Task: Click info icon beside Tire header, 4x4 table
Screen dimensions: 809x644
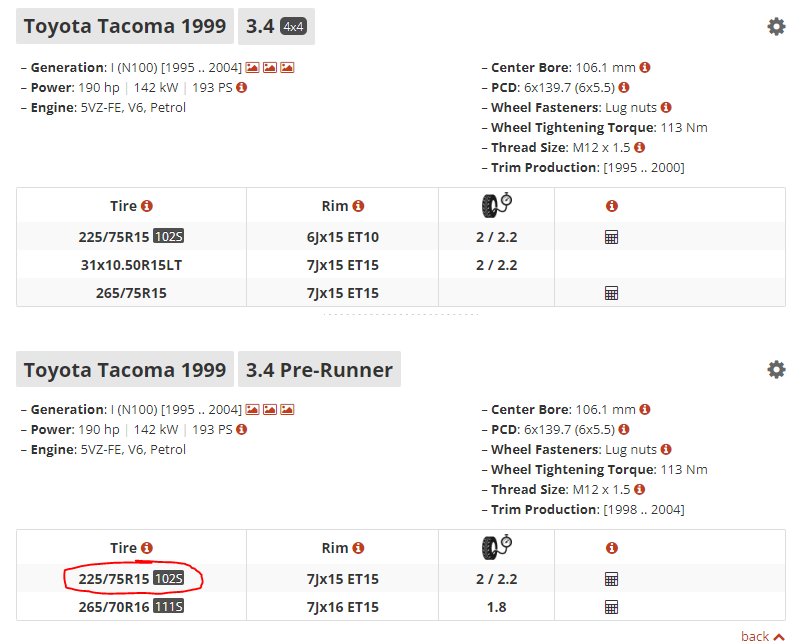Action: click(x=147, y=206)
